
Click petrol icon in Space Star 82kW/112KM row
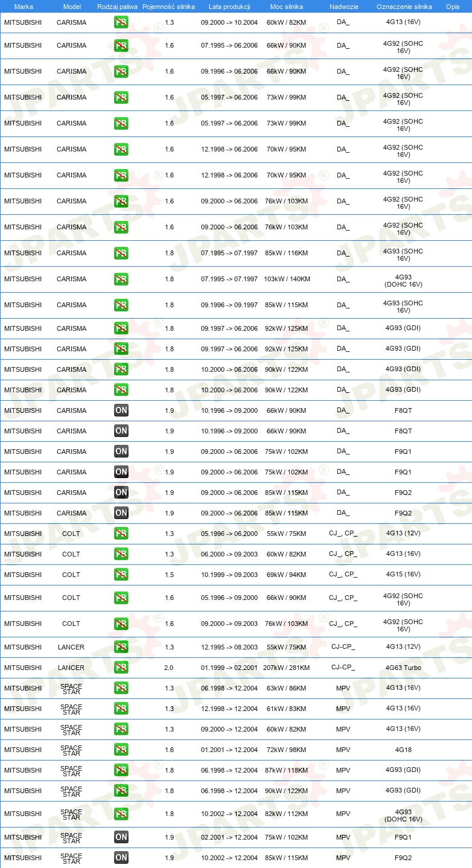[x=121, y=814]
